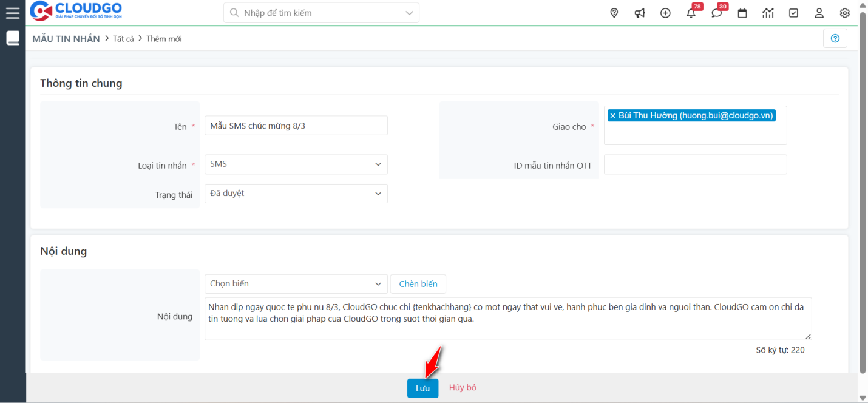
Task: Open the settings gear icon
Action: point(844,12)
